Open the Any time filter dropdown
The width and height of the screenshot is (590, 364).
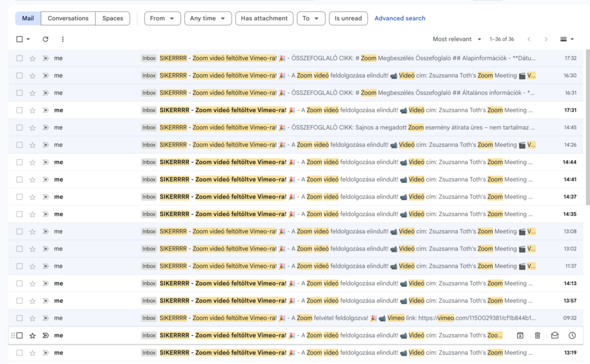[x=208, y=18]
